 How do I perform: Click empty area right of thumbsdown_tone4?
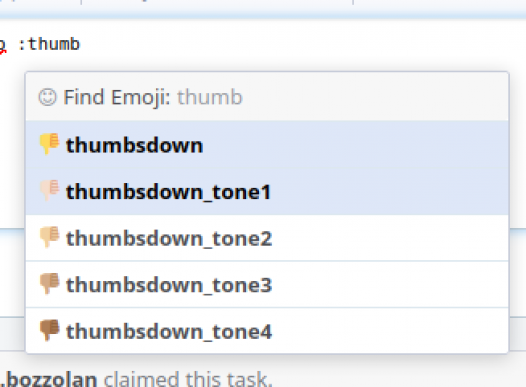389,331
